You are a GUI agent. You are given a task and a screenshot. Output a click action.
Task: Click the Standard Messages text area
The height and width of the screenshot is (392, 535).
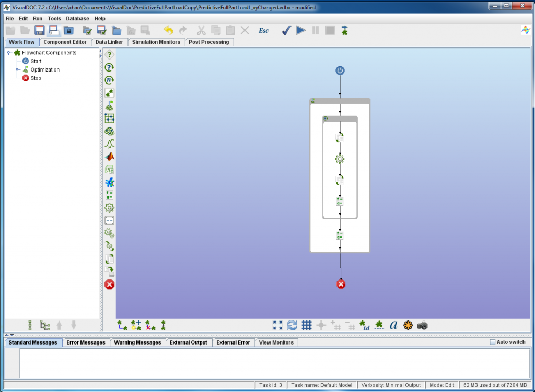274,363
